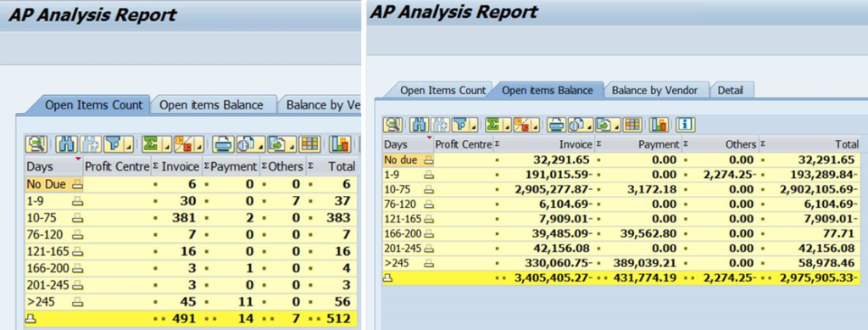The width and height of the screenshot is (868, 330).
Task: Click Total sigma icon in Open Items Count toolbar
Action: [151, 144]
